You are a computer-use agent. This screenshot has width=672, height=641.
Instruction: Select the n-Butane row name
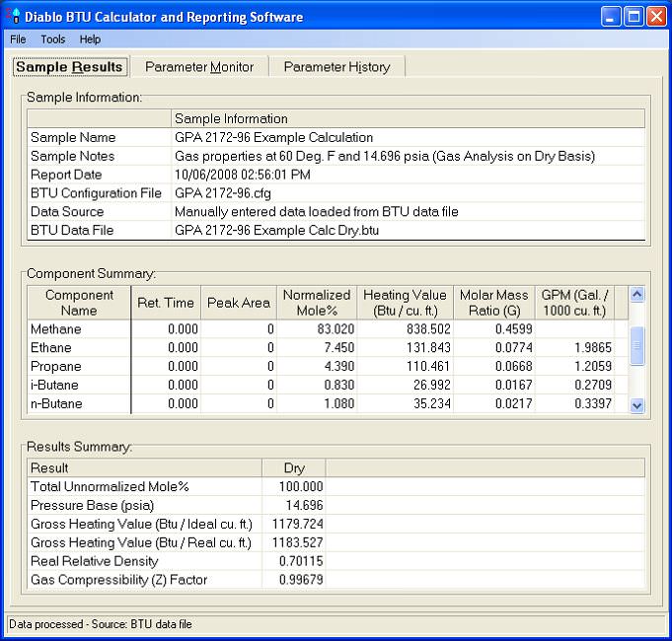coord(56,403)
